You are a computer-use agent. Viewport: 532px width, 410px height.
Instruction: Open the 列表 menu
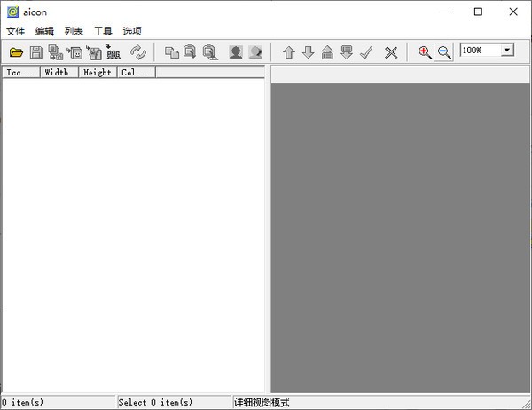[74, 31]
